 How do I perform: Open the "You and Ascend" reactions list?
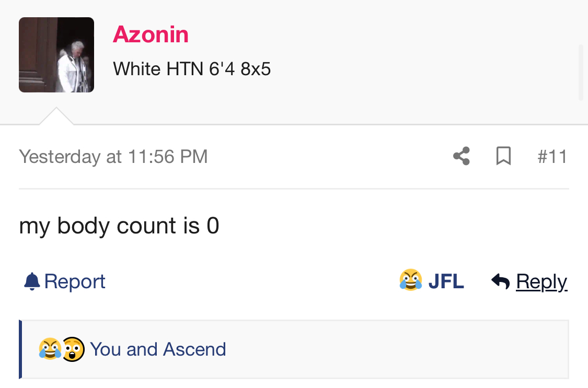[x=158, y=349]
